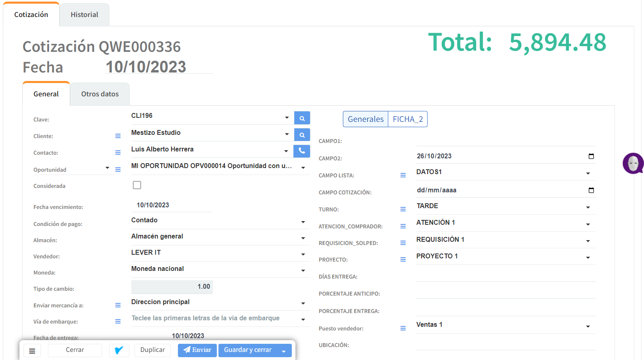Expand the Condición de pago dropdown
This screenshot has height=360, width=644.
pos(303,222)
